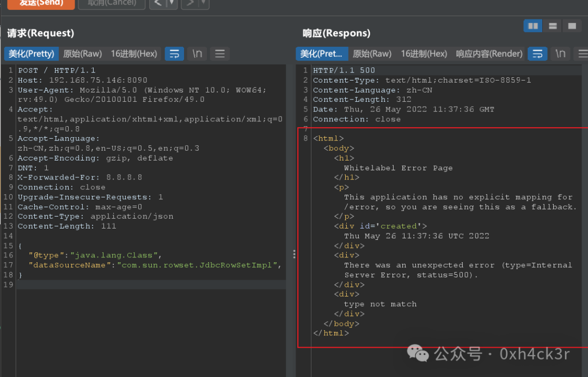Screen dimensions: 588x377
Task: Click the "type not match" error text
Action: [380, 304]
